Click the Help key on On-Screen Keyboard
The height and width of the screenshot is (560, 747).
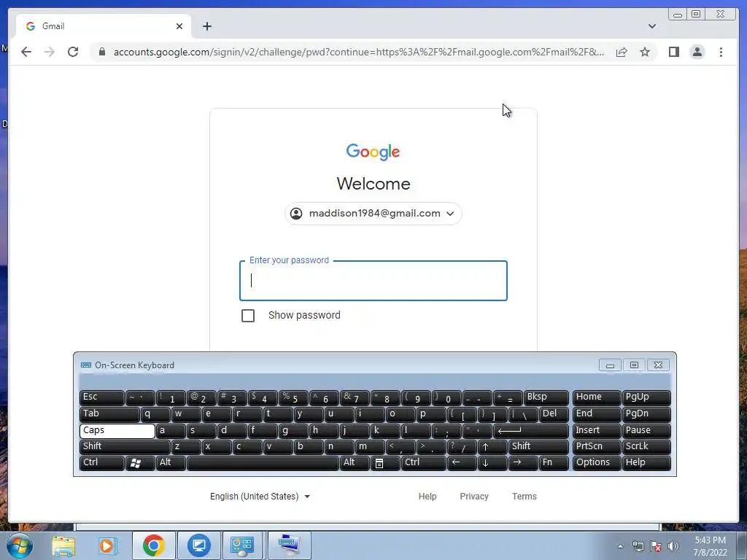pyautogui.click(x=646, y=463)
